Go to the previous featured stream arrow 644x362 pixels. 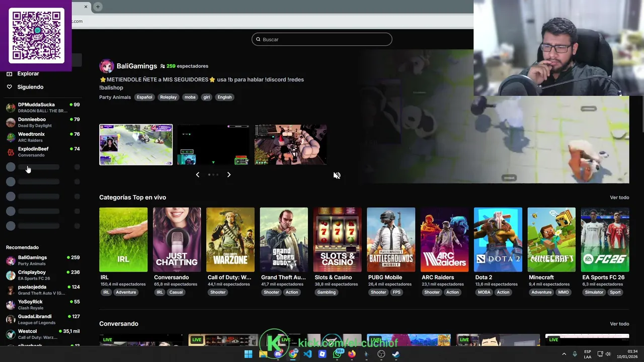pyautogui.click(x=197, y=174)
